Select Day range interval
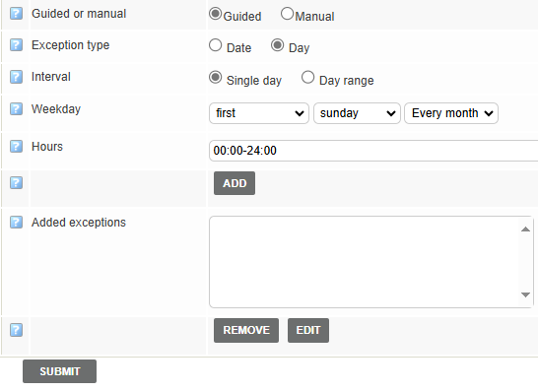 pos(307,77)
